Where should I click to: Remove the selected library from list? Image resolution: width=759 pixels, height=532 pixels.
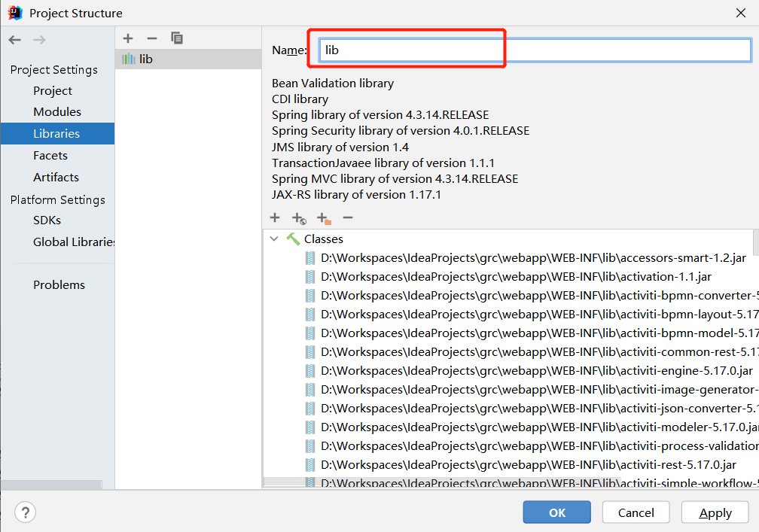pos(152,38)
